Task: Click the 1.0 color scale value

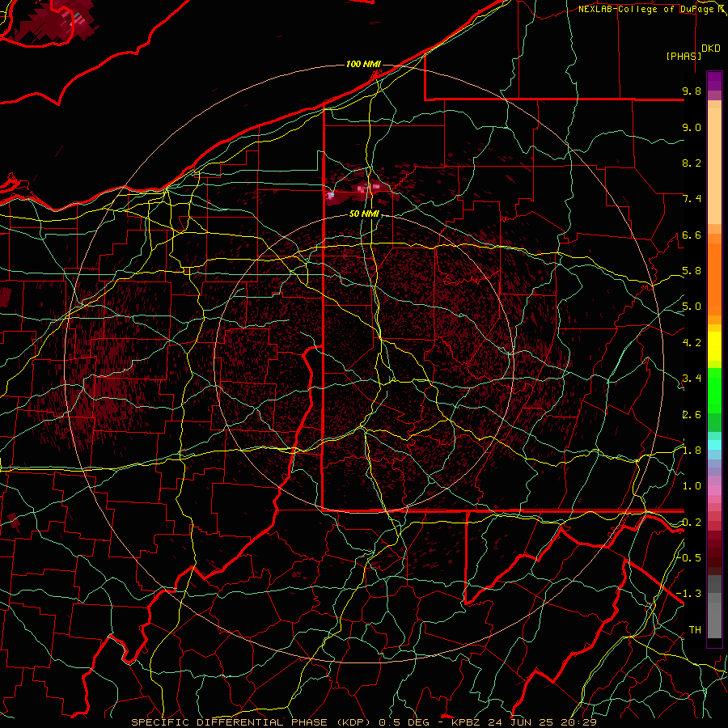Action: pos(692,486)
